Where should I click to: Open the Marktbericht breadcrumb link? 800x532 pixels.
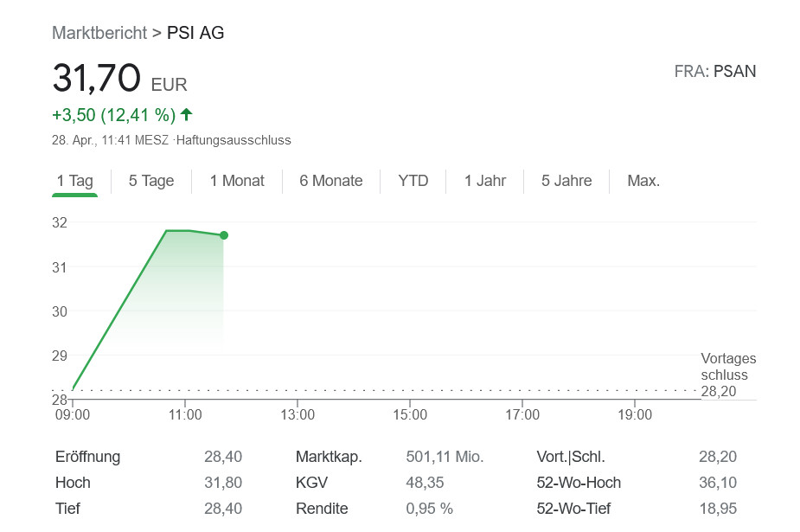click(x=99, y=33)
